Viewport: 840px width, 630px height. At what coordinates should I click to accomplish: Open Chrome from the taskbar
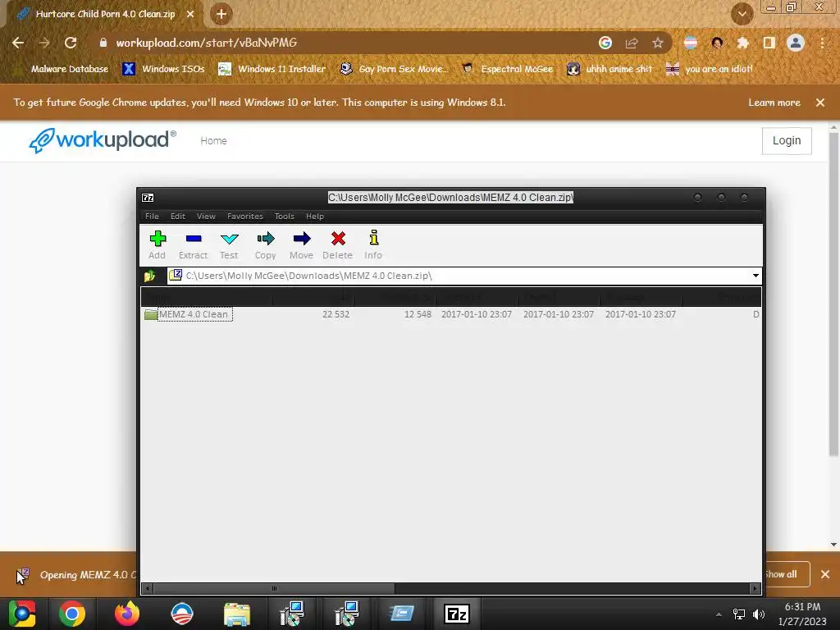[x=72, y=614]
